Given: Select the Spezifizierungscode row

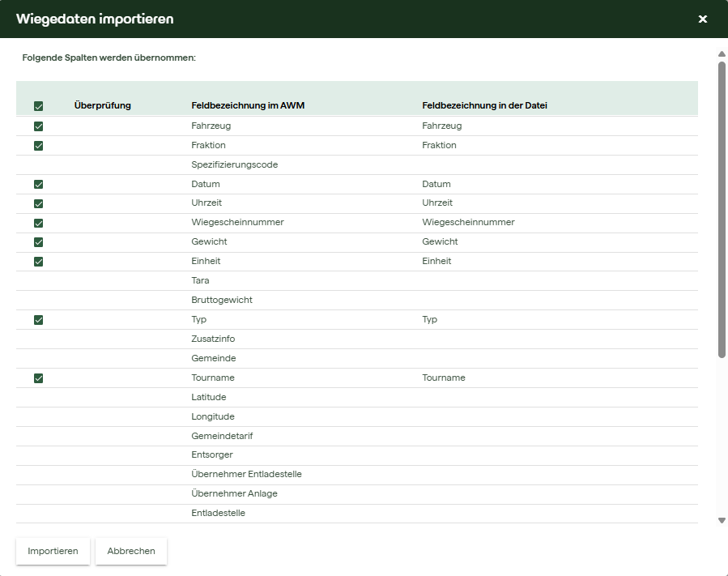Looking at the screenshot, I should tap(234, 165).
